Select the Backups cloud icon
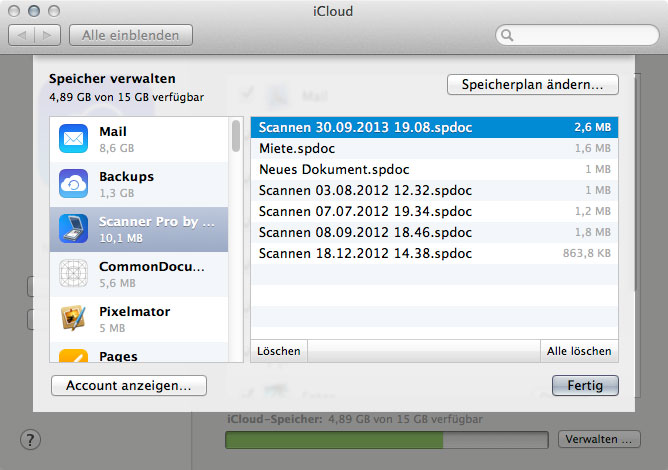 coord(74,184)
